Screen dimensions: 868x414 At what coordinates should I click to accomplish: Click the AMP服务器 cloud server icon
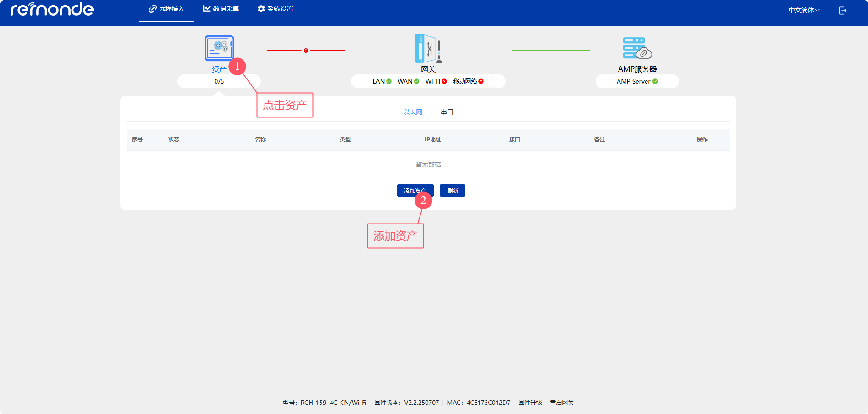click(x=637, y=48)
